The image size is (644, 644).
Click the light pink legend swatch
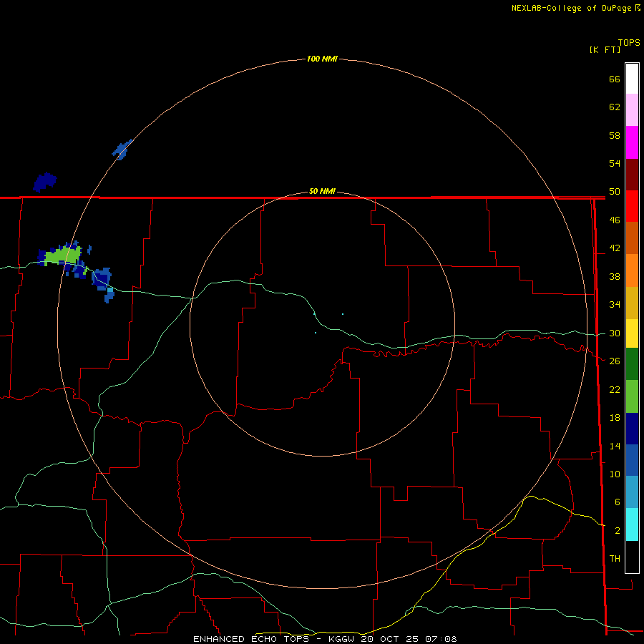point(632,109)
